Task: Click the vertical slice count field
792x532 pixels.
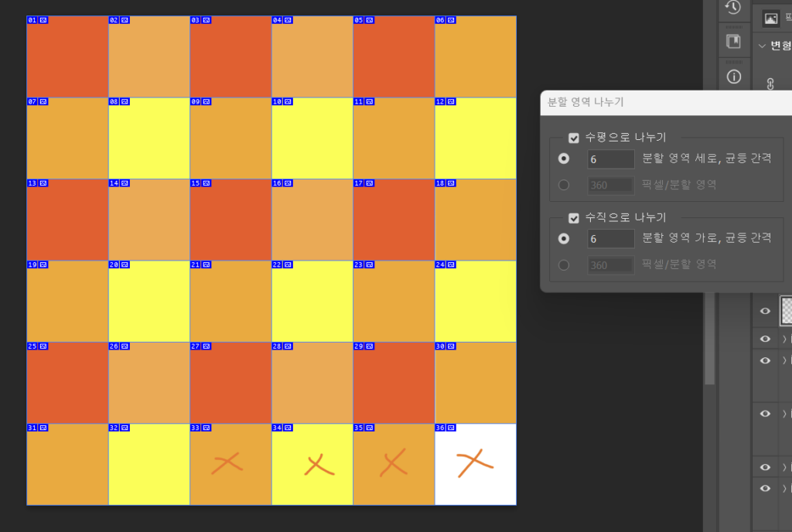Action: [611, 239]
